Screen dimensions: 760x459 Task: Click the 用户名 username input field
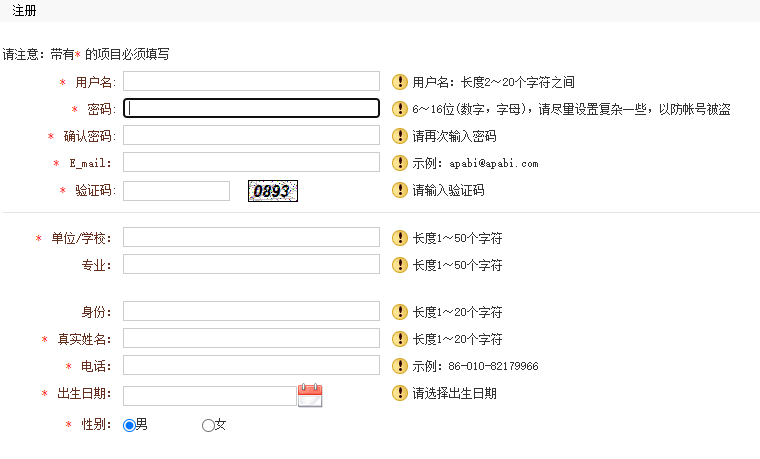tap(251, 81)
